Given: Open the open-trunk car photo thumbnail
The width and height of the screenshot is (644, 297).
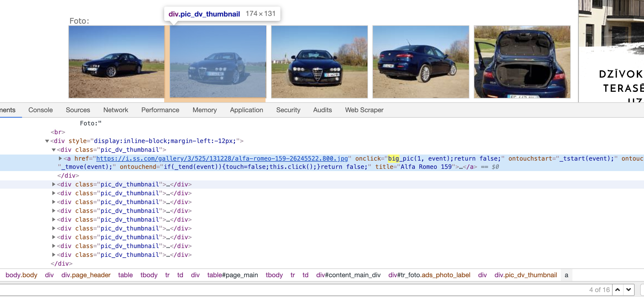Looking at the screenshot, I should tap(522, 62).
